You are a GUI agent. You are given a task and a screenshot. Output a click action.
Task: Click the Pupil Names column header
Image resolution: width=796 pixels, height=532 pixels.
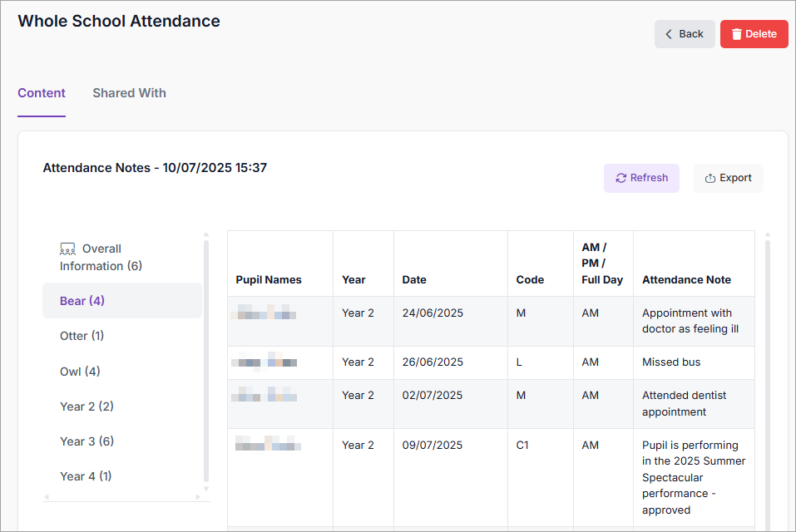coord(269,279)
